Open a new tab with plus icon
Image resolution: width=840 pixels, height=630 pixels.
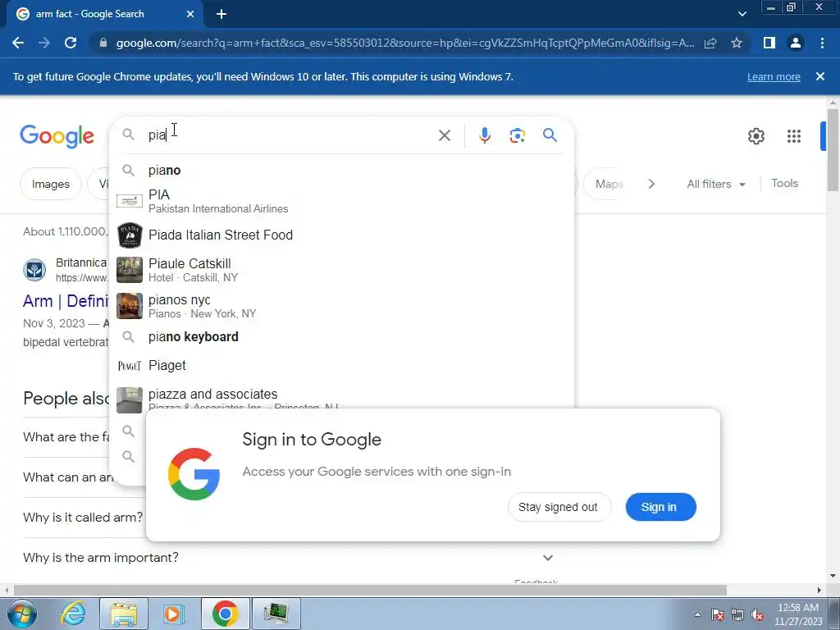click(221, 15)
